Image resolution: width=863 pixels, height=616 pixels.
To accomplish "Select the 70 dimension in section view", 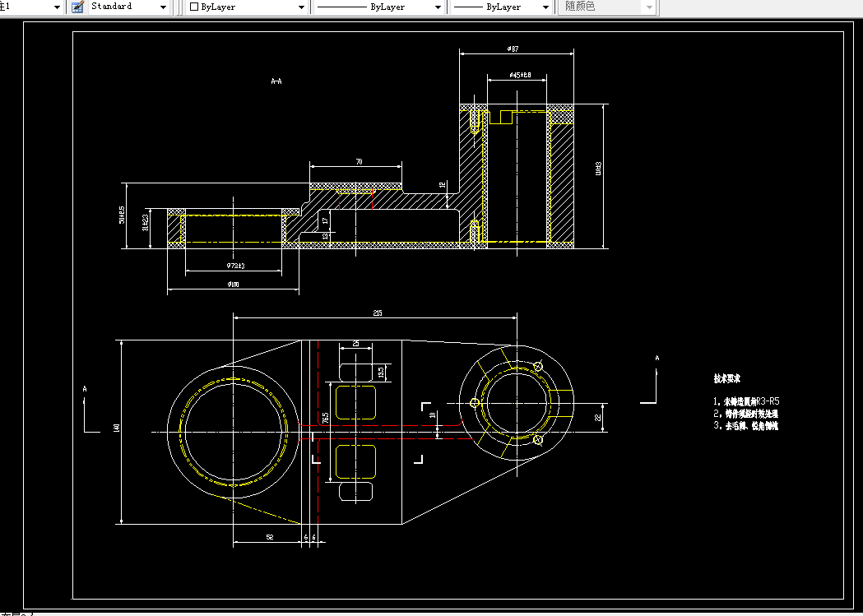I will pyautogui.click(x=359, y=162).
